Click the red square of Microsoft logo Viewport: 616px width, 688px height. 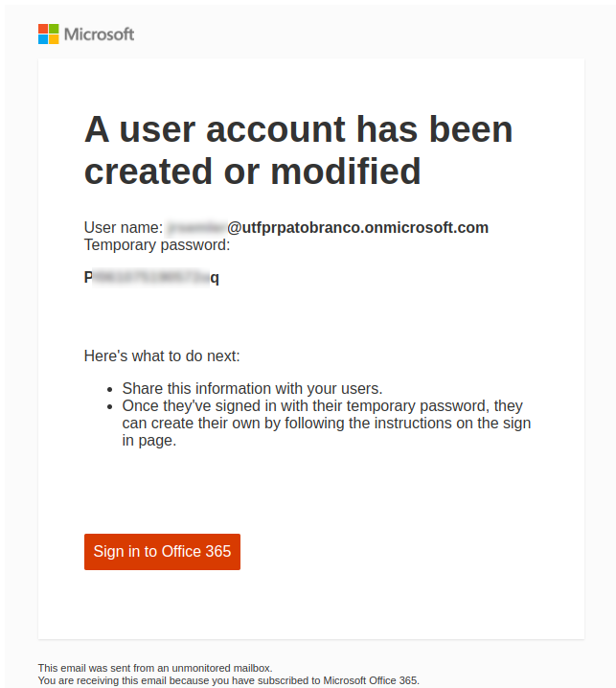tap(43, 29)
